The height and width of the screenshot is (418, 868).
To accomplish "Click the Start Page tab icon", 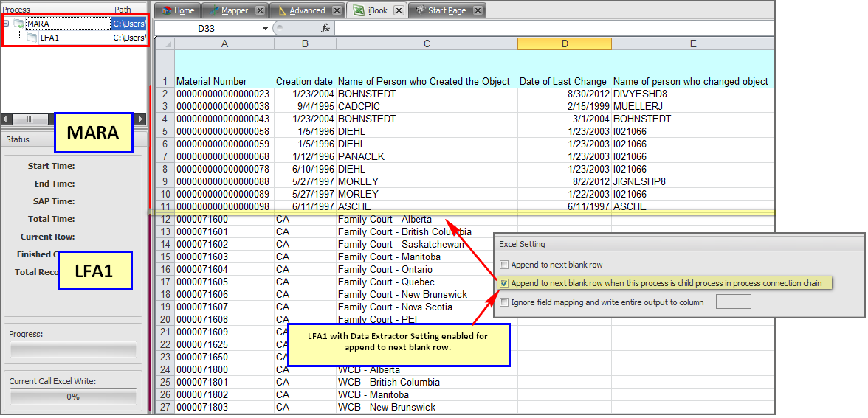I will coord(419,10).
